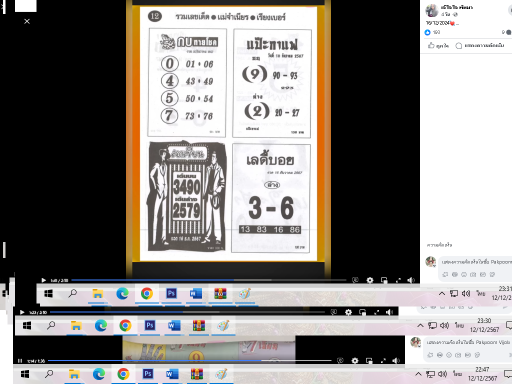
Task: Enter fullscreen on the lottery sheet video
Action: 398,280
